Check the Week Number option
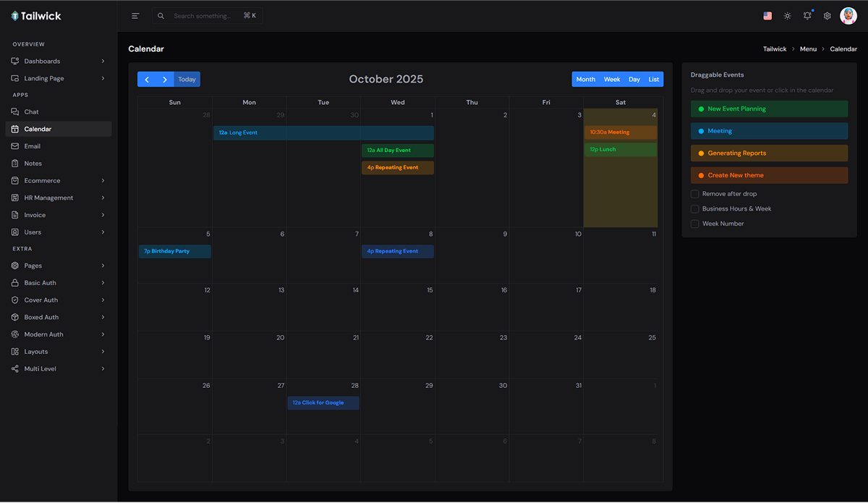This screenshot has height=503, width=868. tap(694, 224)
